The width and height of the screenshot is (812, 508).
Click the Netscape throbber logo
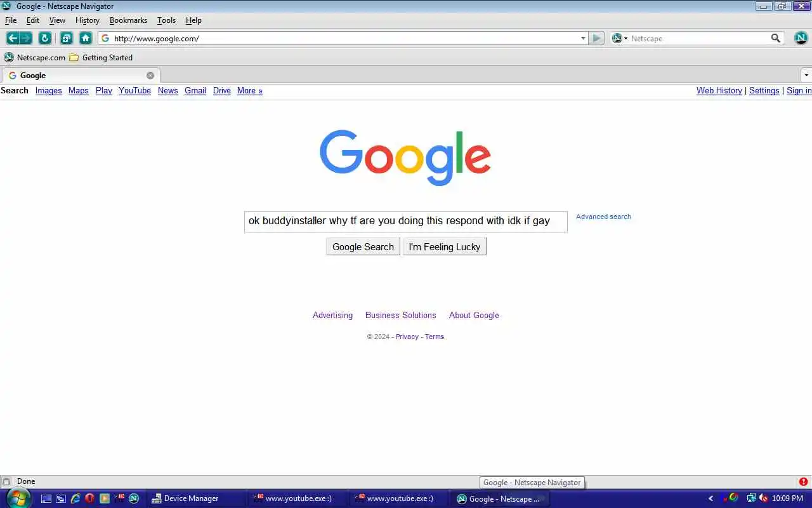(801, 38)
